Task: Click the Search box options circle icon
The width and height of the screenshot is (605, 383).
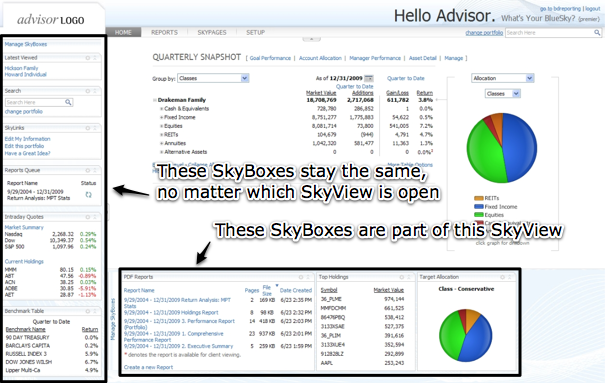Action: click(88, 91)
